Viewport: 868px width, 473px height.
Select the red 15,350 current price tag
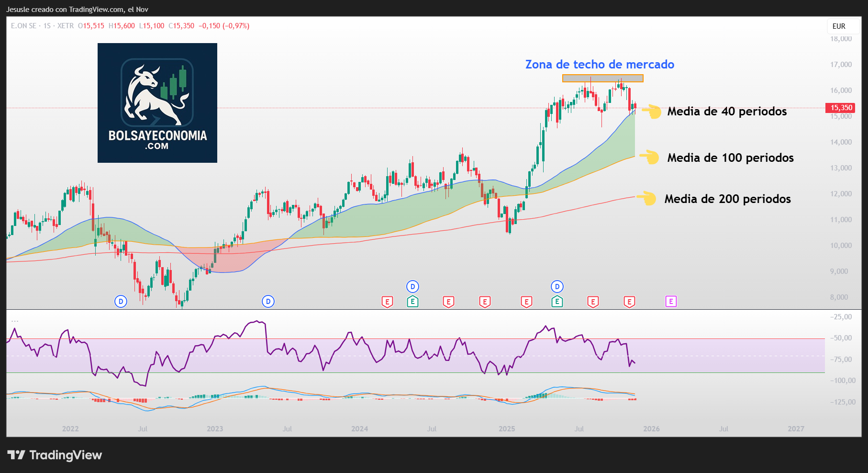click(x=840, y=108)
